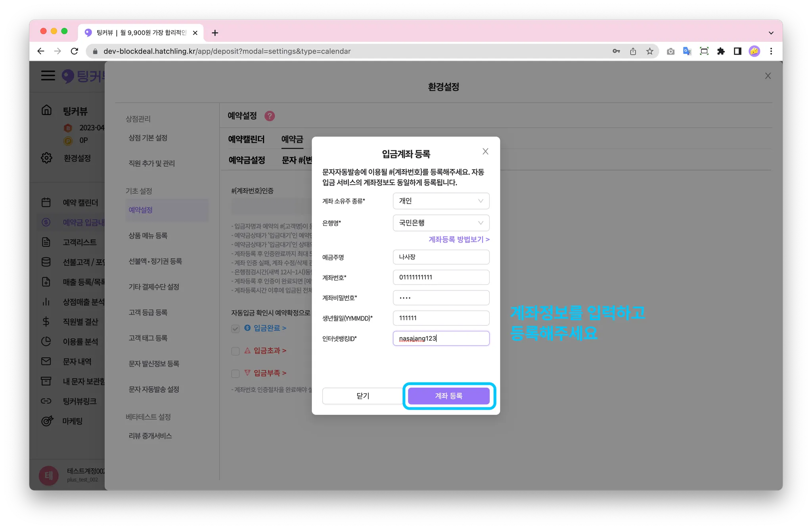Click the 예약 캘린더 calendar icon
Image resolution: width=812 pixels, height=529 pixels.
tap(46, 202)
